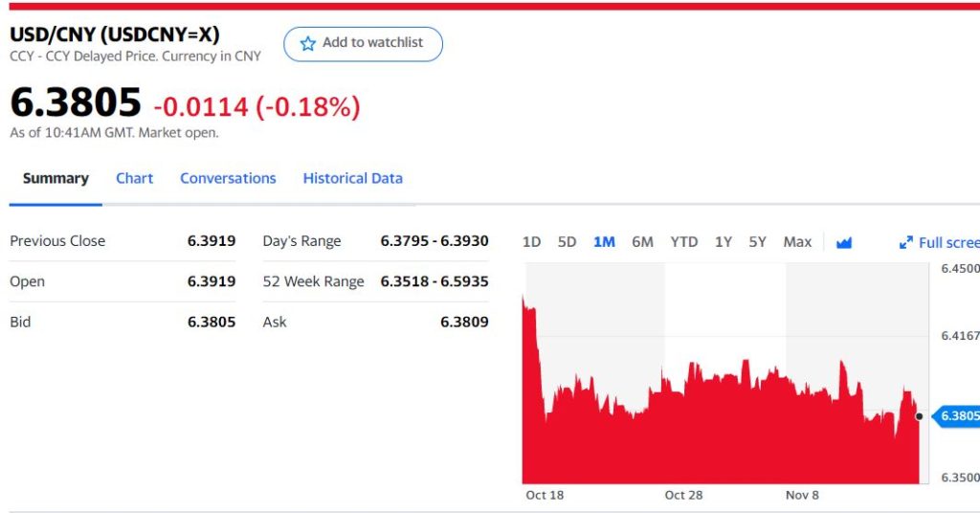Screen dimensions: 980x513
Task: Switch to the Conversations tab
Action: (228, 178)
